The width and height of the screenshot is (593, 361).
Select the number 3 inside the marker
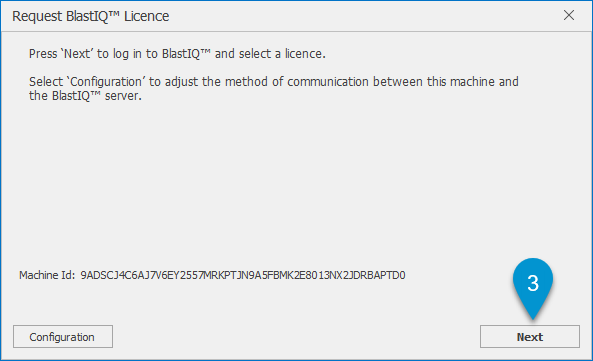pos(533,283)
